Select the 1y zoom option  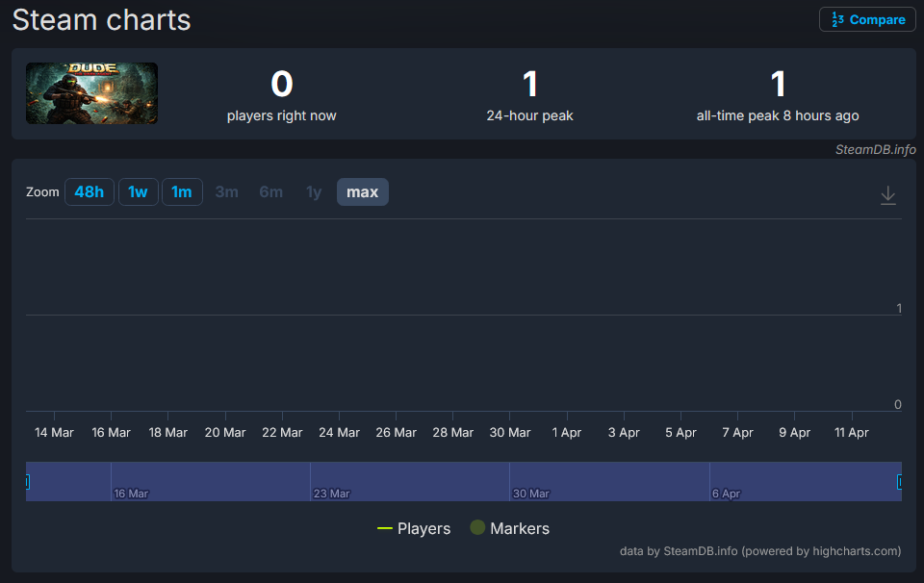pyautogui.click(x=314, y=192)
